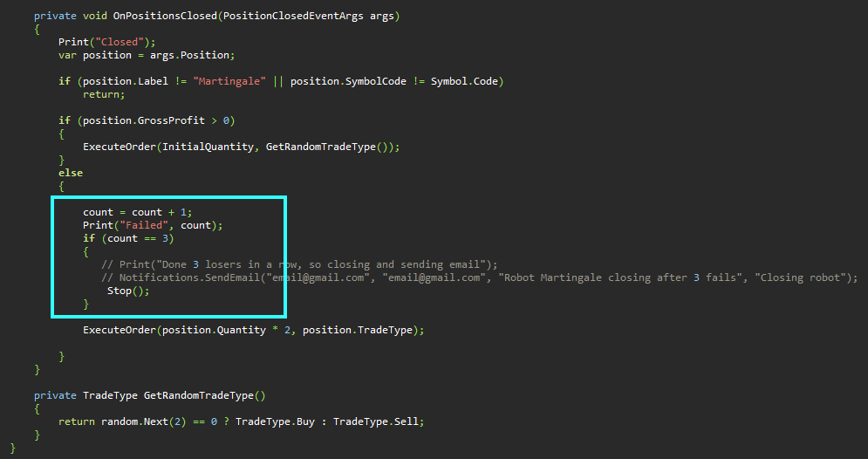Click position.GrossProfit in the if condition
This screenshot has height=459, width=868.
[143, 120]
